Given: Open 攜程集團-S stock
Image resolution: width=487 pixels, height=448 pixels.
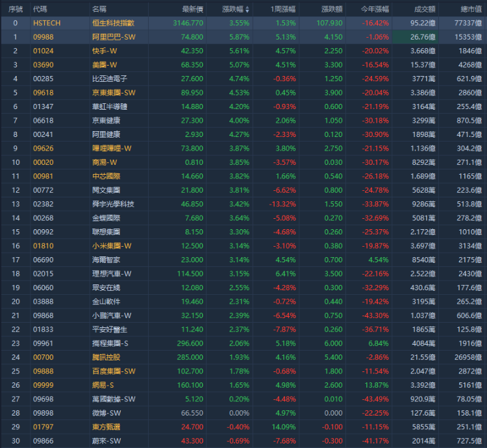Looking at the screenshot, I should click(x=110, y=343).
